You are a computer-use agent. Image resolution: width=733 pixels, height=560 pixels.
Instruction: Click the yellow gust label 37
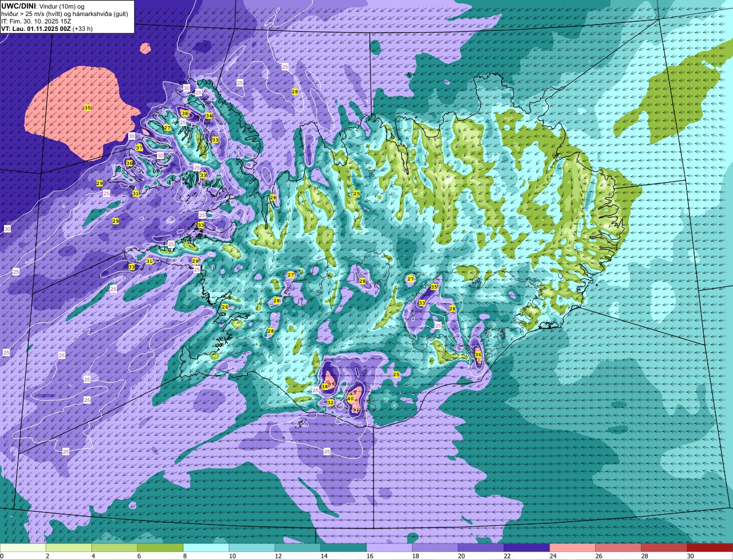coord(139,148)
